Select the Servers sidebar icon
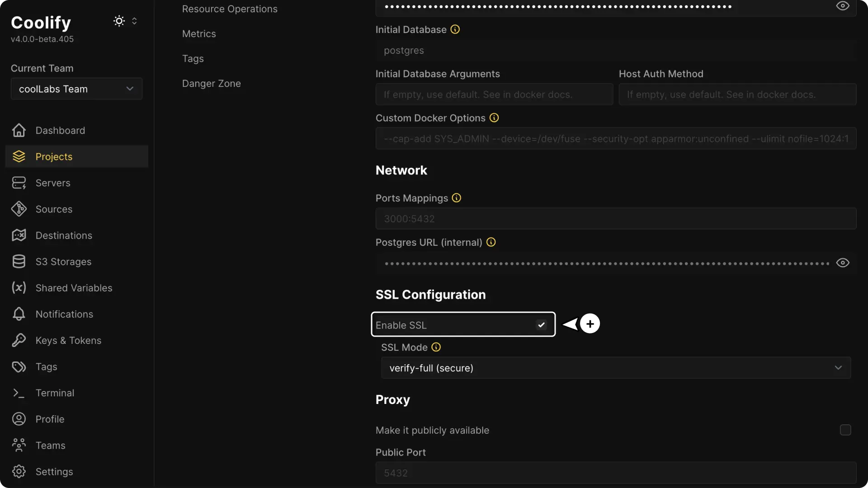Viewport: 868px width, 488px height. tap(18, 183)
